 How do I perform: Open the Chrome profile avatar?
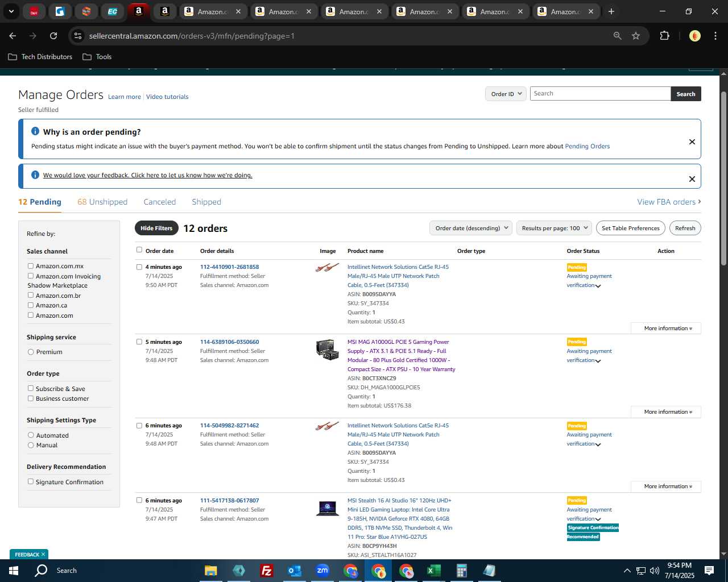[x=694, y=36]
